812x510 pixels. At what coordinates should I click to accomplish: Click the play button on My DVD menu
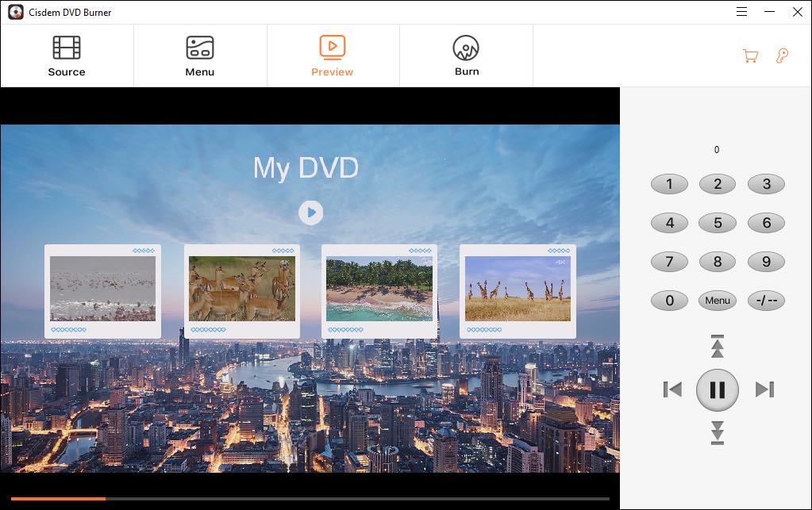point(310,213)
